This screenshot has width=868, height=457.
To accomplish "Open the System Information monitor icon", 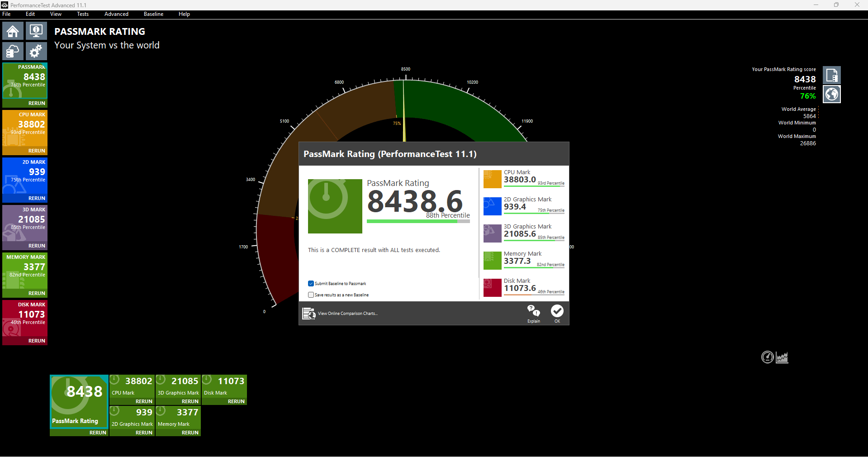I will (36, 31).
